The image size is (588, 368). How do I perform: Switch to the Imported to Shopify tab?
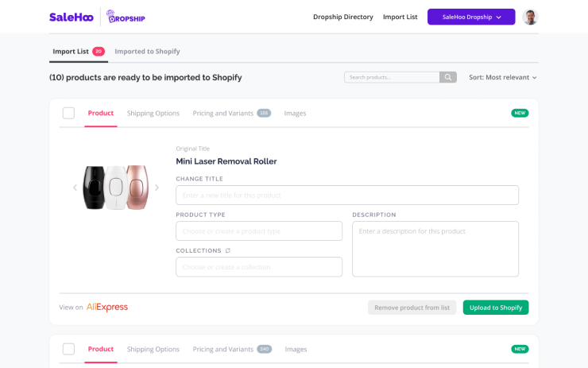click(147, 52)
